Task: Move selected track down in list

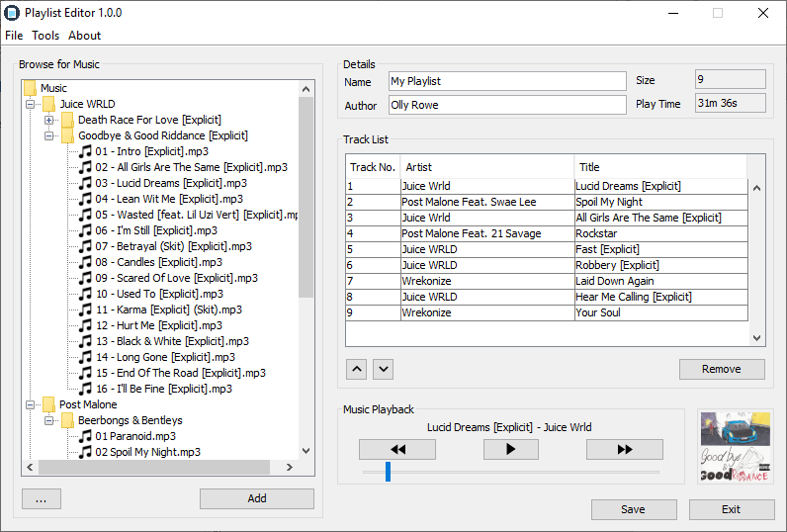Action: [383, 370]
